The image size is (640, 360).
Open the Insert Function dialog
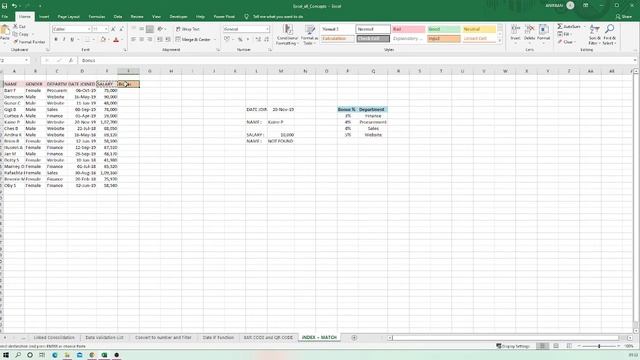point(71,60)
